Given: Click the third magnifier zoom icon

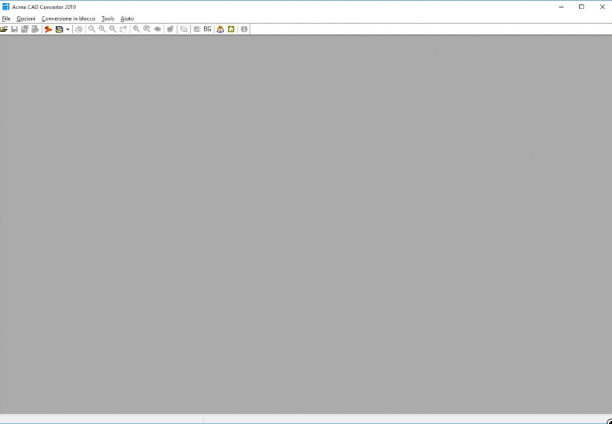Looking at the screenshot, I should (x=113, y=29).
